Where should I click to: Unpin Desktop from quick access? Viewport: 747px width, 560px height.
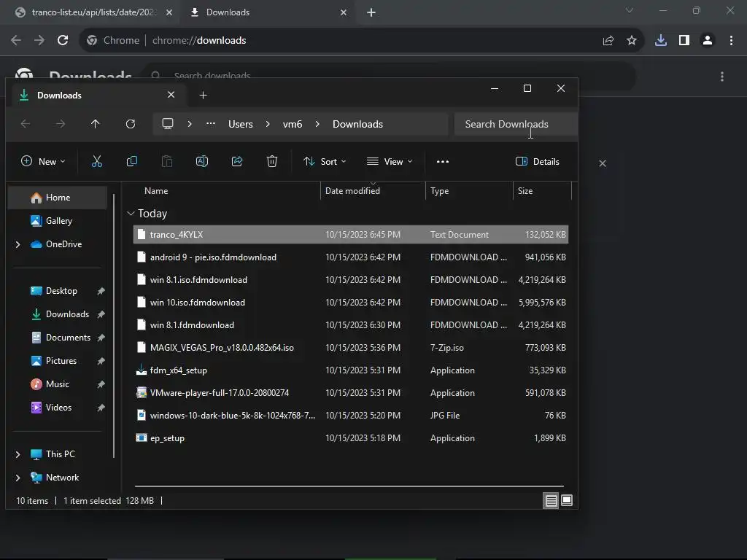pyautogui.click(x=101, y=291)
